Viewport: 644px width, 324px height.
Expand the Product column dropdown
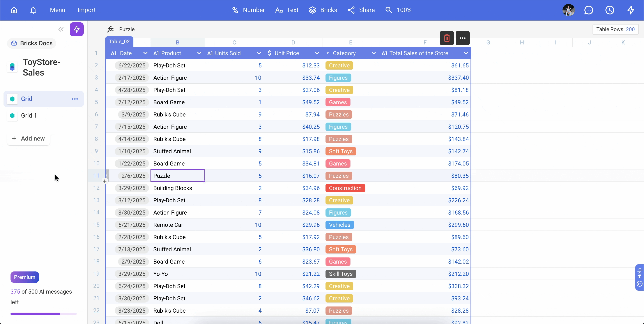click(199, 53)
